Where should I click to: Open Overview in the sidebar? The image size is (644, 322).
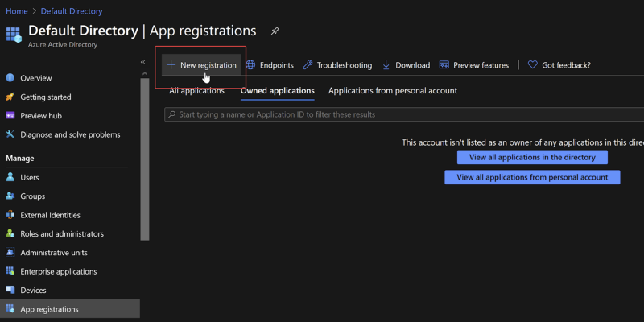tap(36, 78)
